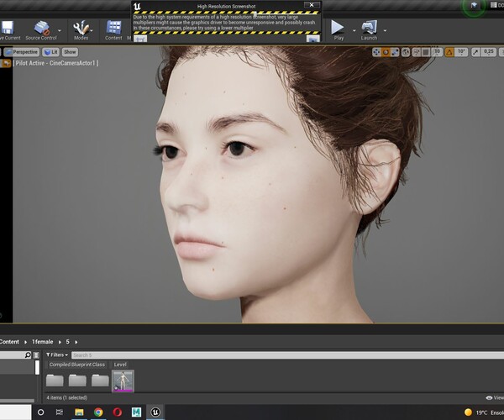This screenshot has width=504, height=420.
Task: Click the Save Current floppy disk icon
Action: pyautogui.click(x=7, y=28)
